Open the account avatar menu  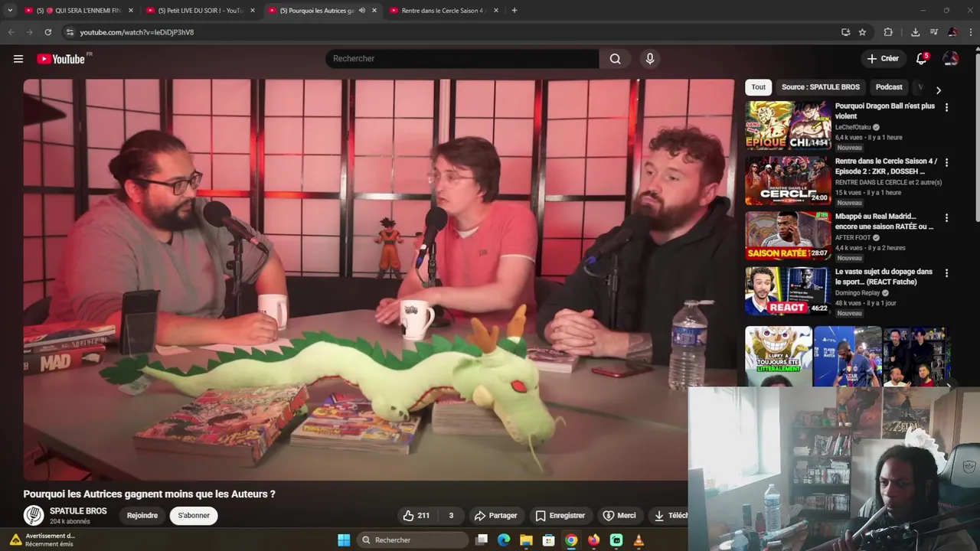tap(951, 59)
